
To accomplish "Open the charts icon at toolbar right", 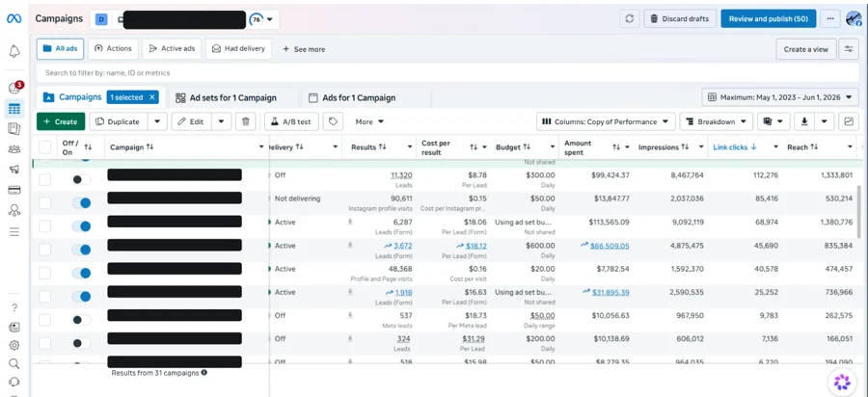I will click(x=849, y=121).
